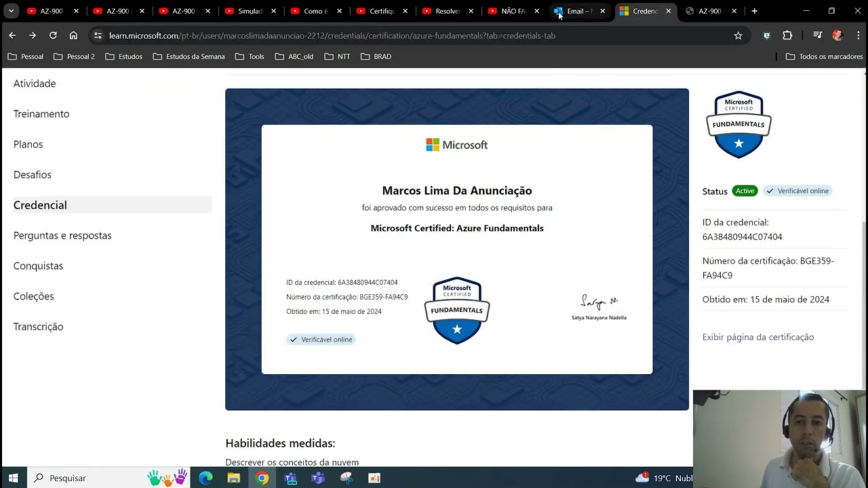Open the Pessoal bookmarks folder

coord(25,56)
